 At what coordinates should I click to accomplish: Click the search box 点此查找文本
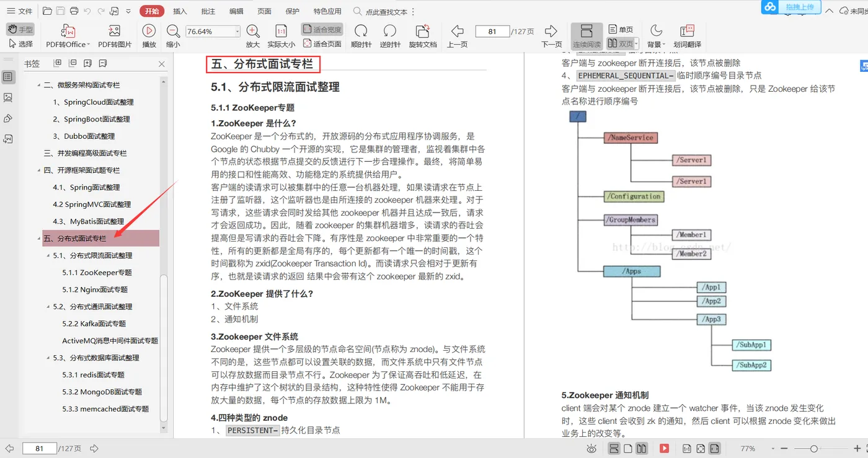[x=381, y=11]
